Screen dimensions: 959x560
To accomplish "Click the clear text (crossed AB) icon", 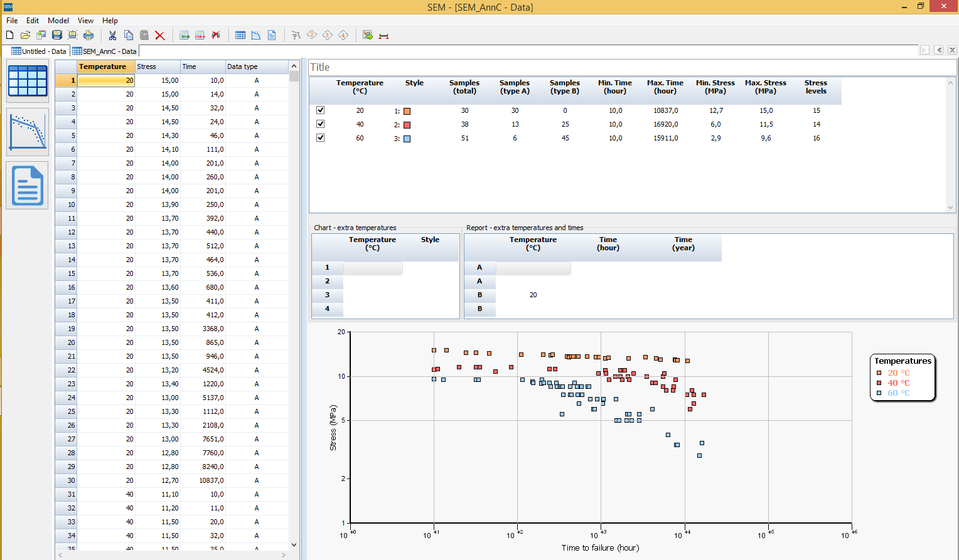I will (216, 35).
